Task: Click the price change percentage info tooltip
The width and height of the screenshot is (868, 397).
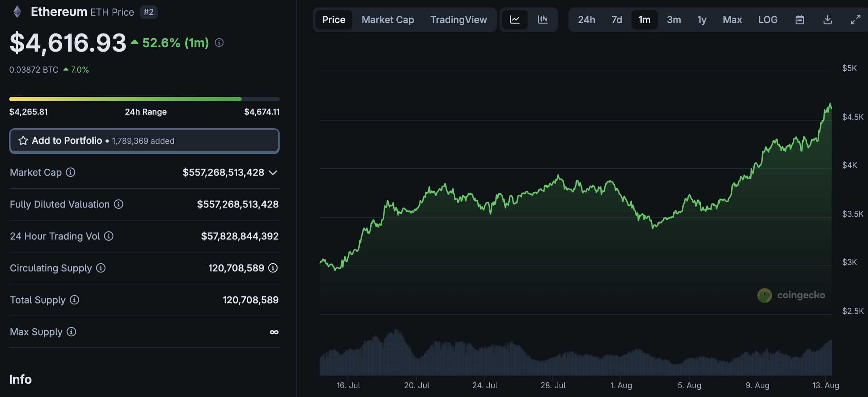Action: click(x=219, y=43)
